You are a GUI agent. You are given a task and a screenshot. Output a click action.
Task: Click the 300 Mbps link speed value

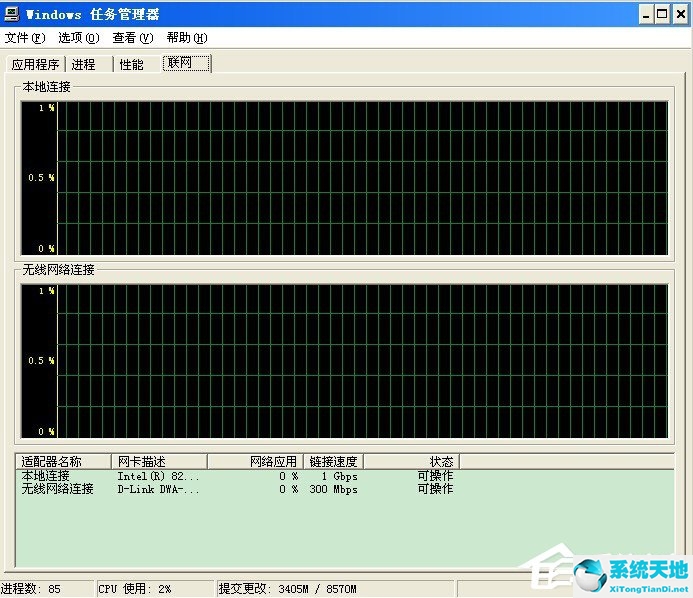333,489
